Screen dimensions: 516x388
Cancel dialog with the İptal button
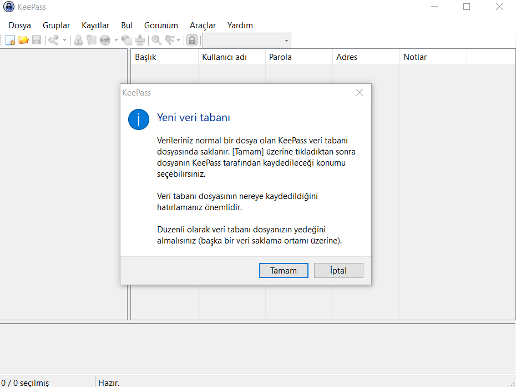pos(339,270)
